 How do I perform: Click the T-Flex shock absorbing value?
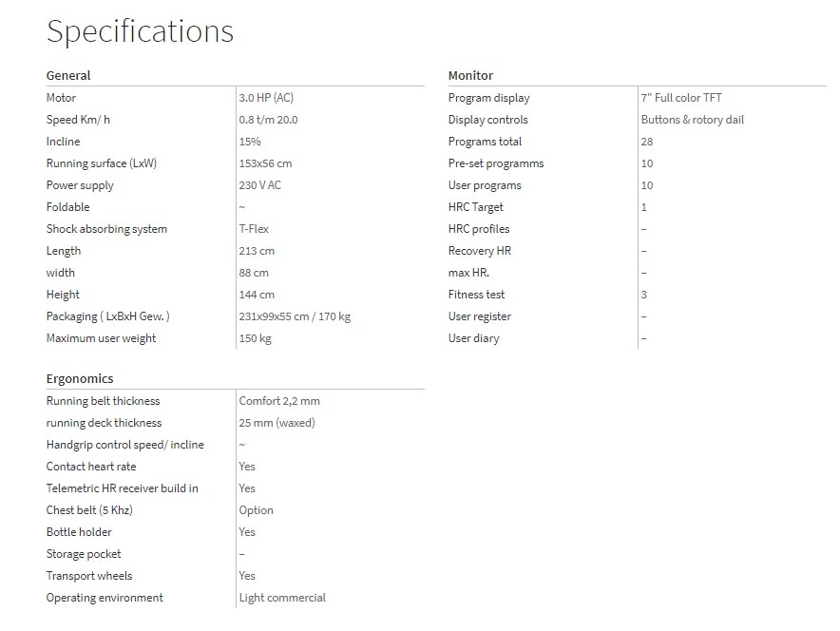click(254, 229)
